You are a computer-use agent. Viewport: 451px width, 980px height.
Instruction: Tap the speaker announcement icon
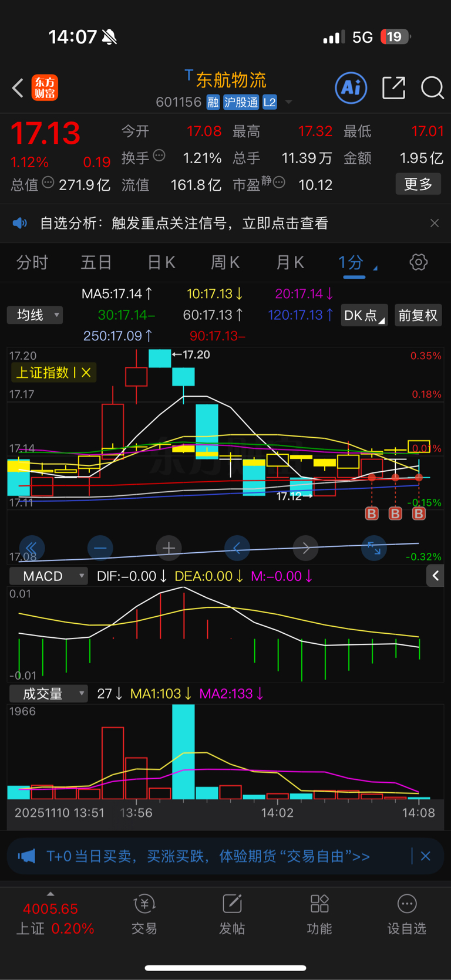pos(20,223)
